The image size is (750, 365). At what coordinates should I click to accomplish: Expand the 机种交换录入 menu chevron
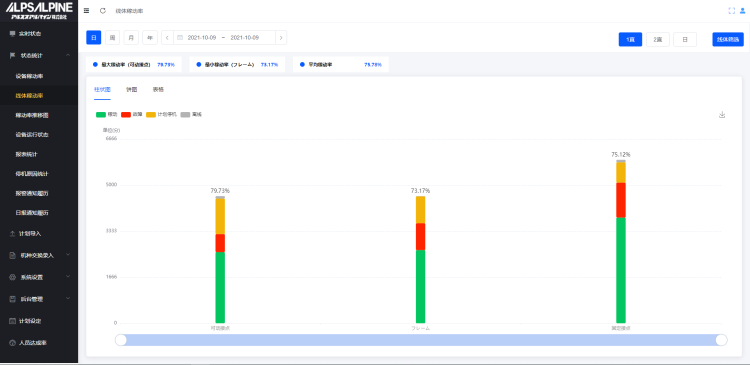pyautogui.click(x=68, y=255)
